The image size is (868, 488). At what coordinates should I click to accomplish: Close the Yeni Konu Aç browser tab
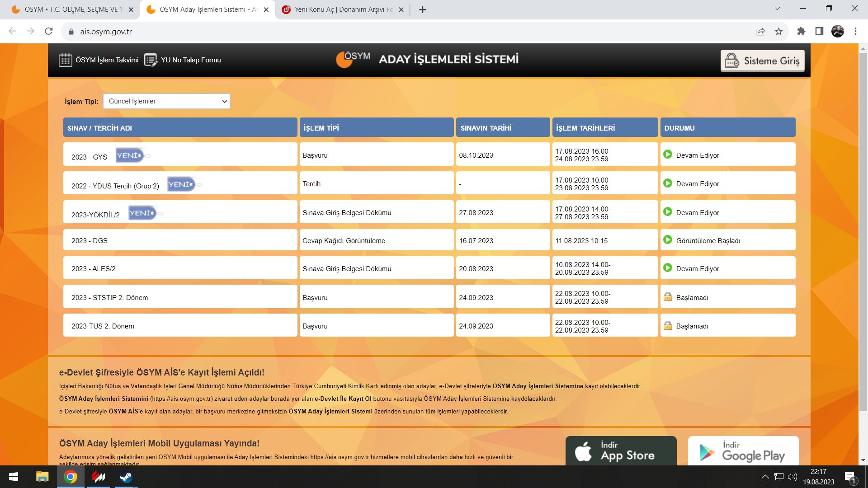[401, 9]
